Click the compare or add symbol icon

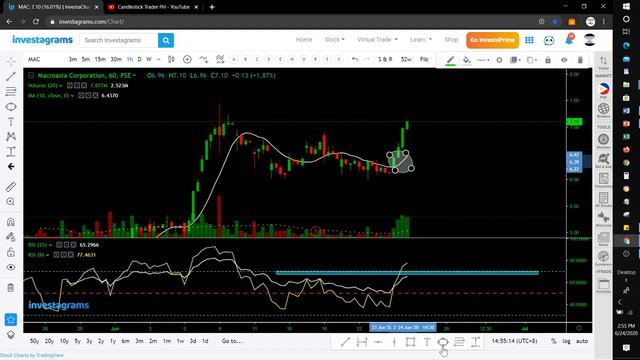click(187, 60)
